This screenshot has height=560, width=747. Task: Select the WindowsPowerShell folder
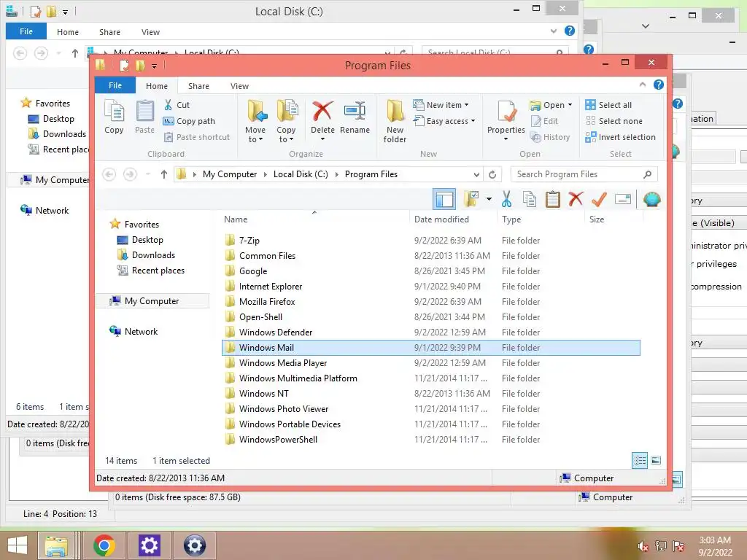(x=430, y=439)
